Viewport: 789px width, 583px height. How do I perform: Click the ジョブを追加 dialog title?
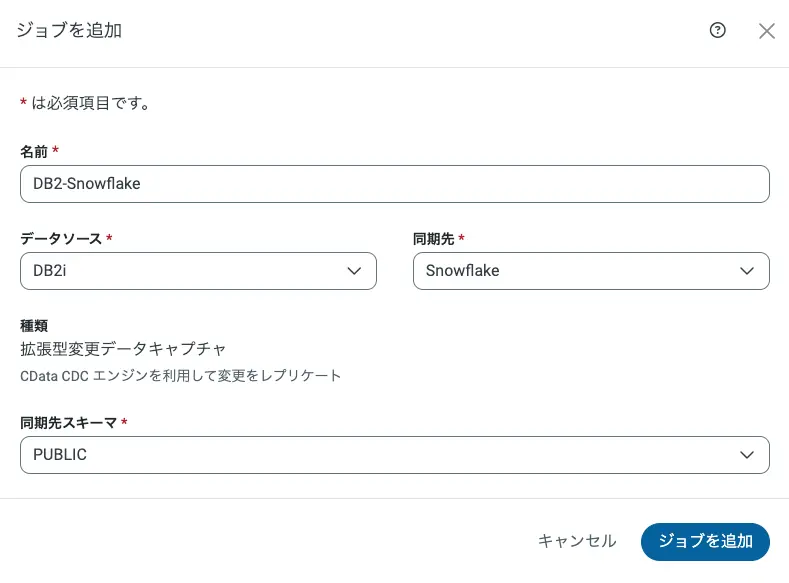tap(69, 31)
